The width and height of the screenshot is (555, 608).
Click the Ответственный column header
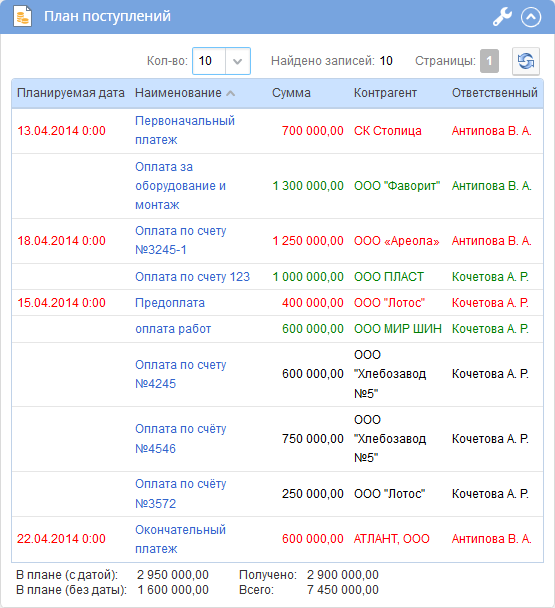click(x=494, y=93)
